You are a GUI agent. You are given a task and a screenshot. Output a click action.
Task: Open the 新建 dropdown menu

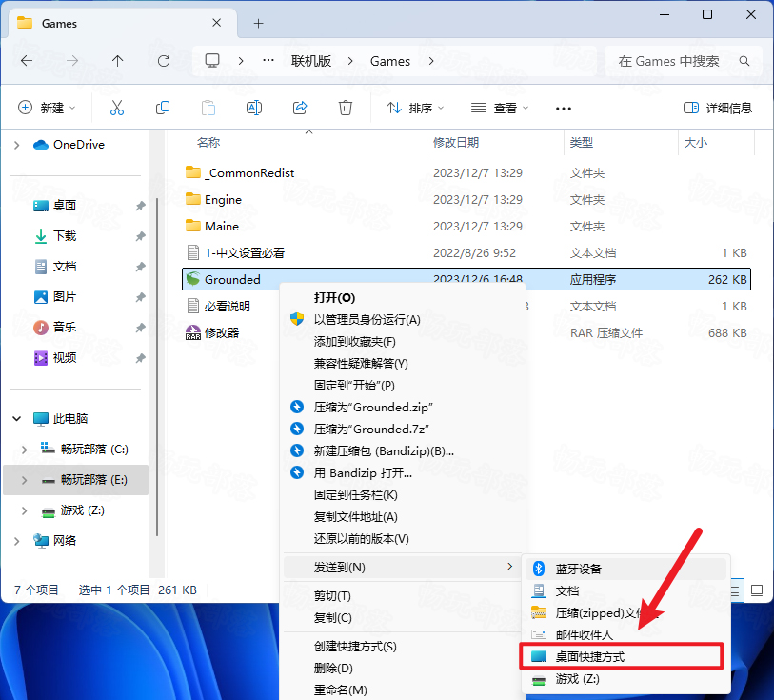click(x=47, y=108)
